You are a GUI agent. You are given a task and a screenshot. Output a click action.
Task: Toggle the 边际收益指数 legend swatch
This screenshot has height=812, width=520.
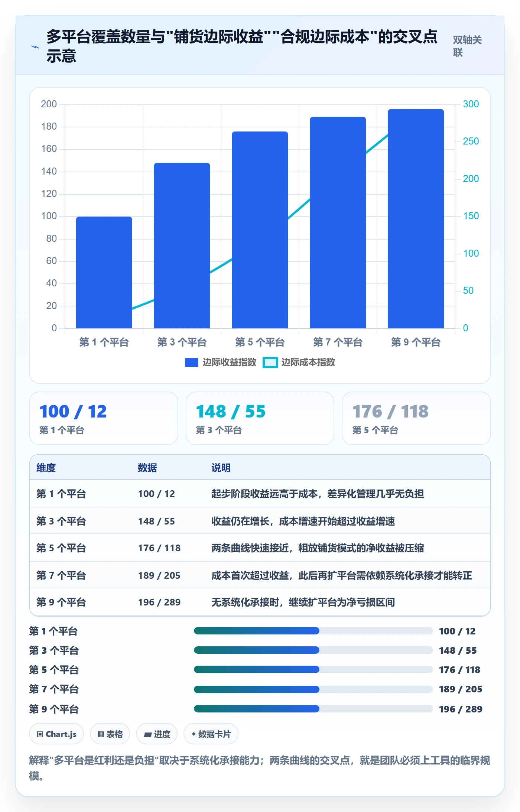coord(192,363)
